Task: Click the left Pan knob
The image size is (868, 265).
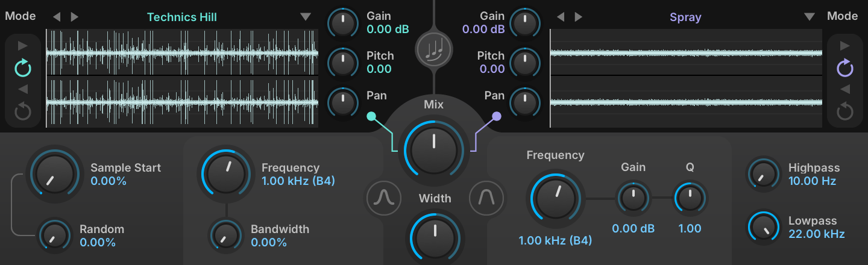Action: click(342, 102)
